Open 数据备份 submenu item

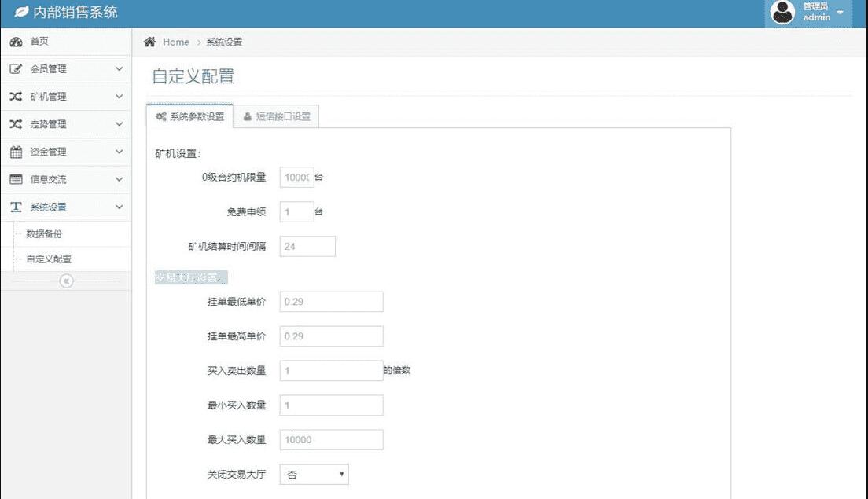(x=44, y=234)
